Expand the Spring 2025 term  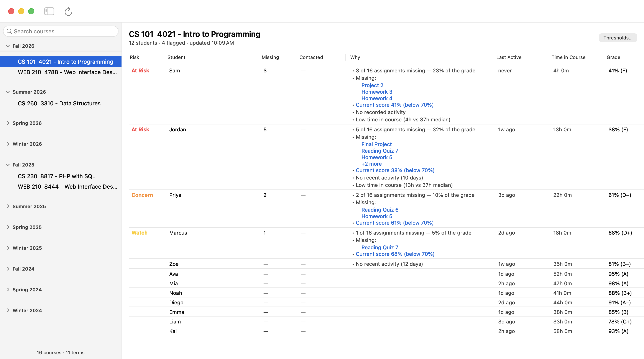8,227
